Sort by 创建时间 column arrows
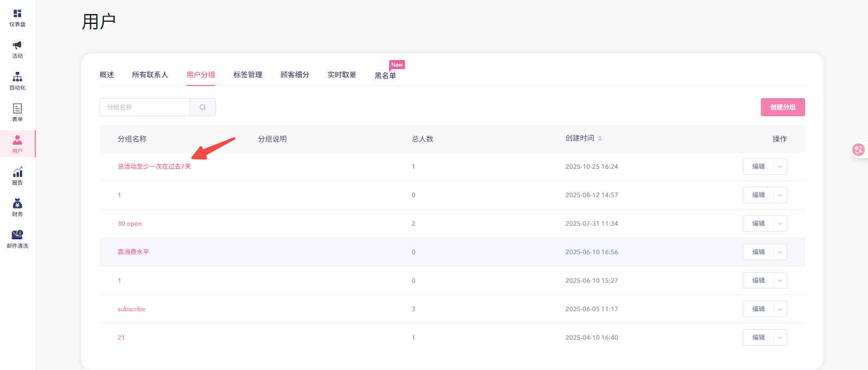The height and width of the screenshot is (370, 868). pyautogui.click(x=599, y=139)
